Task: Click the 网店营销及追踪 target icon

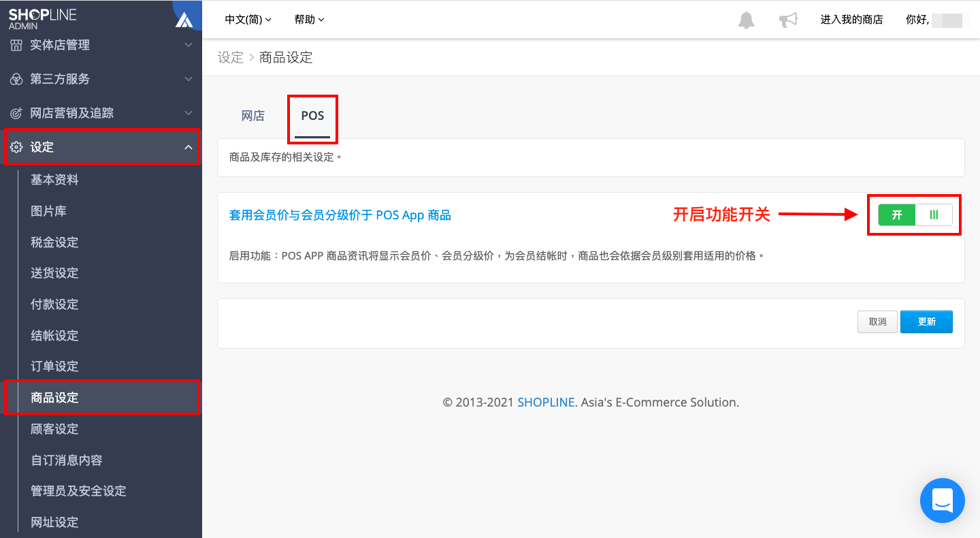Action: [16, 113]
